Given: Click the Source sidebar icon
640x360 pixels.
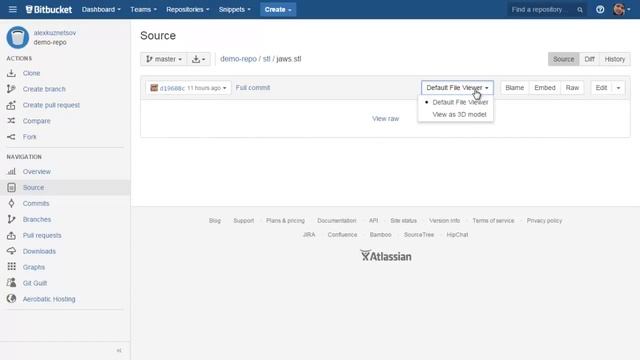Looking at the screenshot, I should [x=11, y=187].
